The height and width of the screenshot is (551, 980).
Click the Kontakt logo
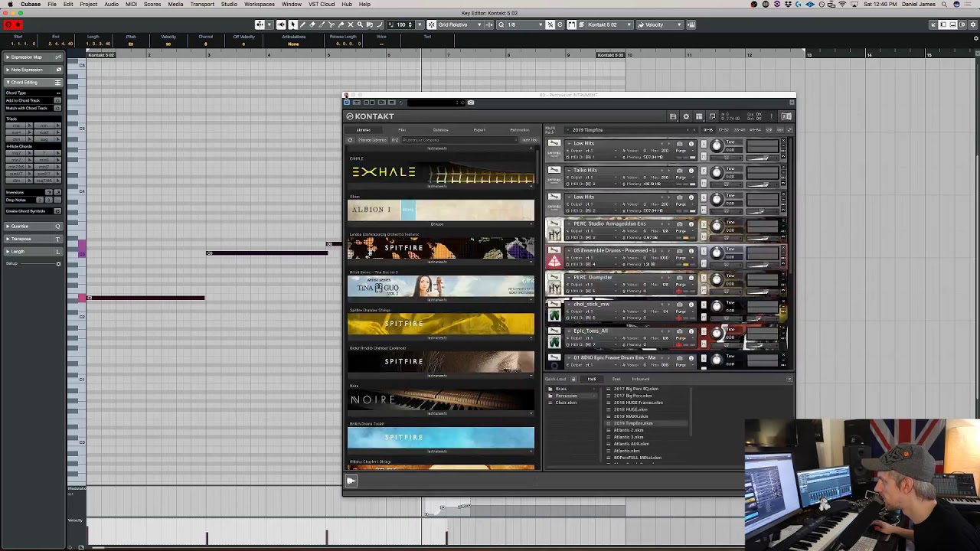click(370, 116)
